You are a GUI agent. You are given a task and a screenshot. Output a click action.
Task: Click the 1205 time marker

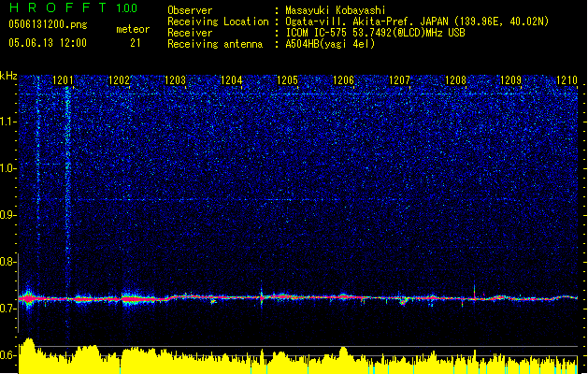(287, 80)
